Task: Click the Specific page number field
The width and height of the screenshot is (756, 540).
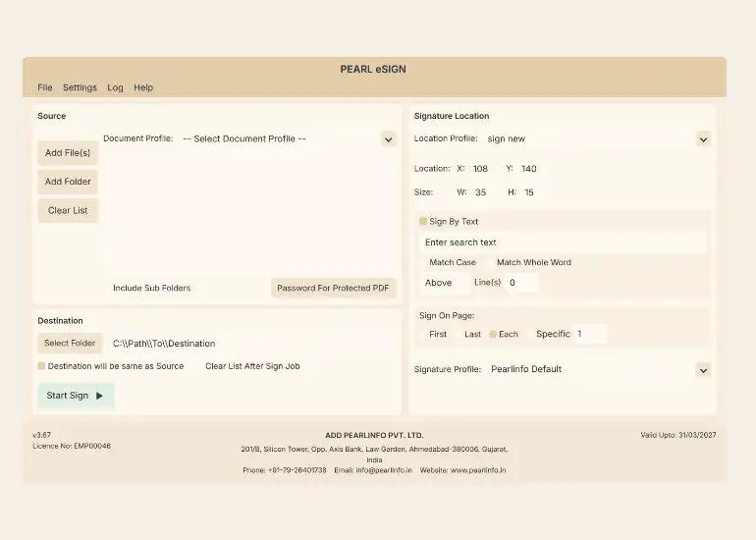Action: [x=589, y=334]
